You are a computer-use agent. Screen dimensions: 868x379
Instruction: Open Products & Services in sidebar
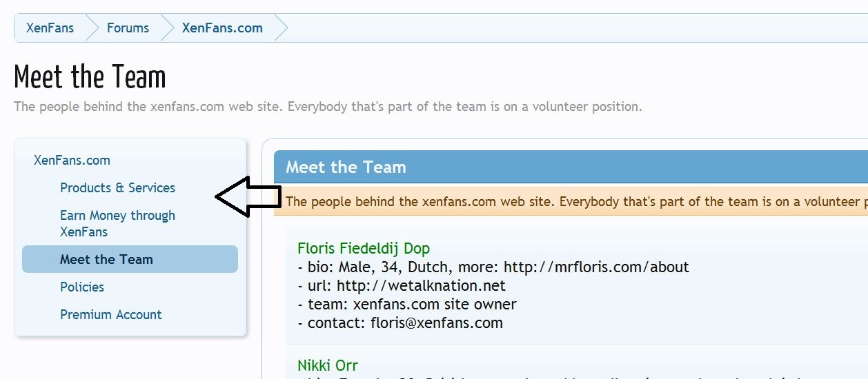coord(117,188)
